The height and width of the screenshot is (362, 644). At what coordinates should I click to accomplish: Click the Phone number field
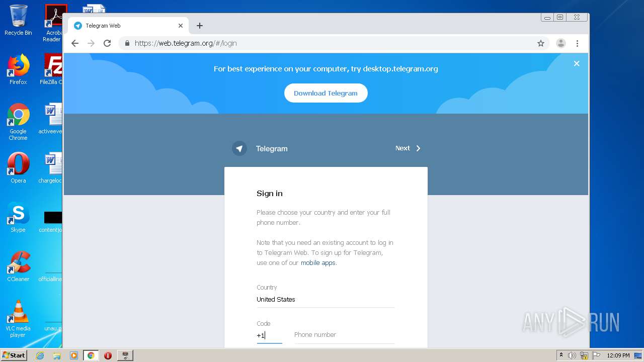point(344,335)
